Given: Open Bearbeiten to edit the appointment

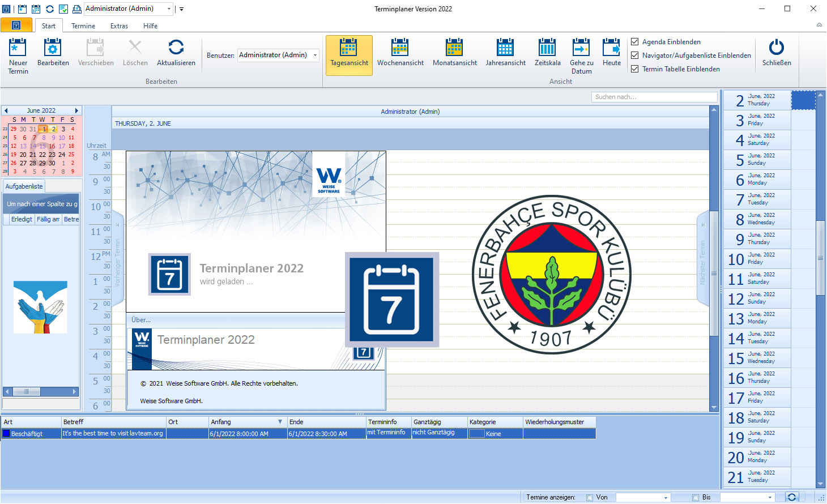Looking at the screenshot, I should pyautogui.click(x=53, y=48).
